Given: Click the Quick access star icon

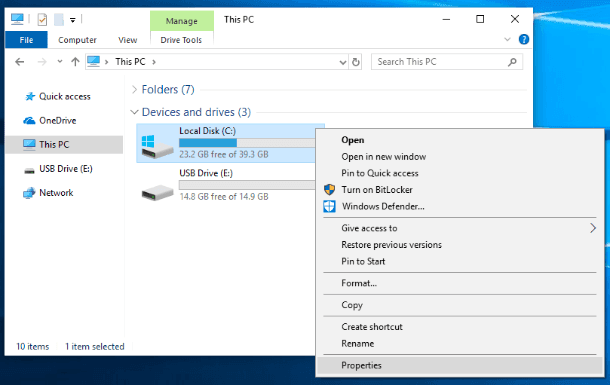Looking at the screenshot, I should [x=30, y=96].
